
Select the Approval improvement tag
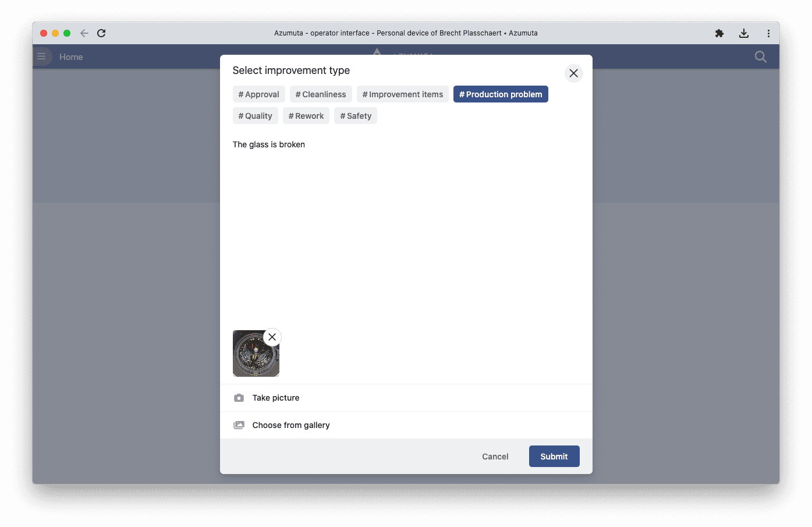click(258, 94)
